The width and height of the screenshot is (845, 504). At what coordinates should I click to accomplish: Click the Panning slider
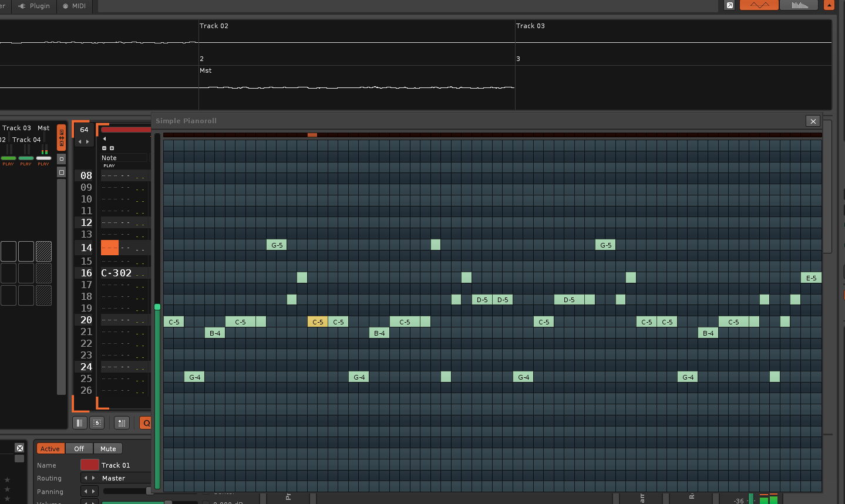coord(127,491)
